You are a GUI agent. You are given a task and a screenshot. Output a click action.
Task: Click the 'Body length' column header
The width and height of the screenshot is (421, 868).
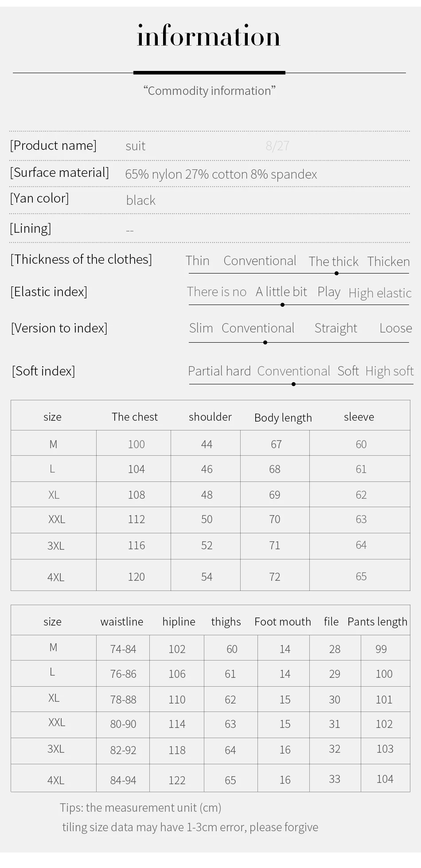(283, 418)
